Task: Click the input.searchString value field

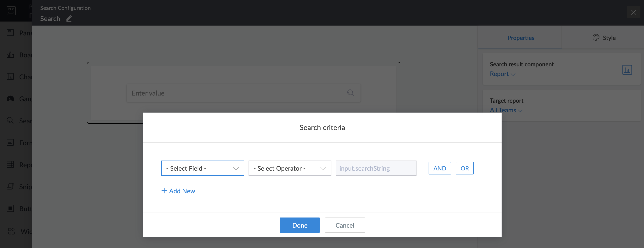Action: click(376, 168)
